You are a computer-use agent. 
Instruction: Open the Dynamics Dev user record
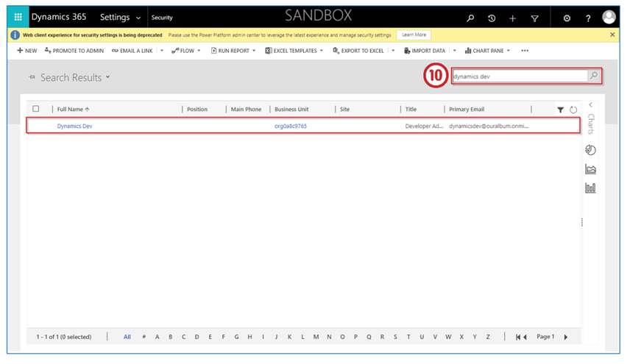[74, 126]
